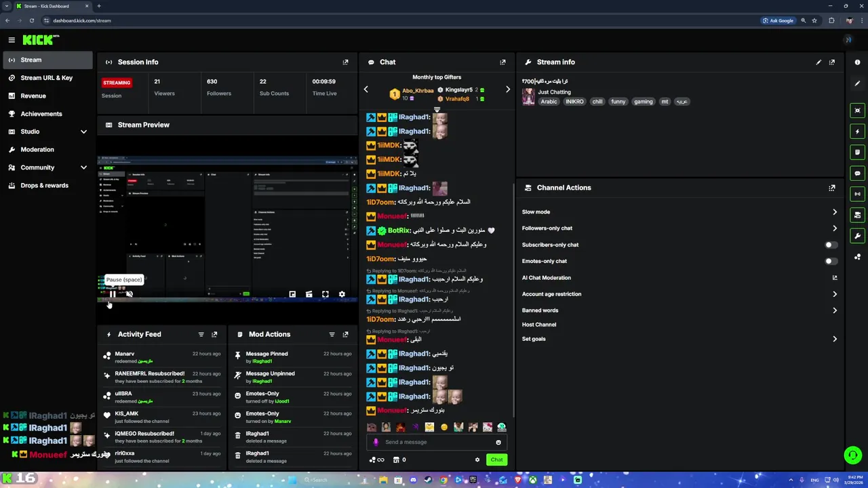The height and width of the screenshot is (488, 868).
Task: Toggle channel actions widget in right sidebar
Action: pos(858,215)
